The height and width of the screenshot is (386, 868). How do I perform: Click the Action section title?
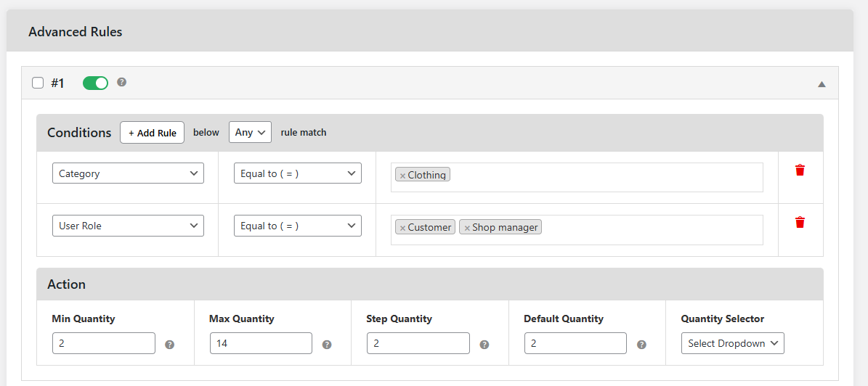pos(66,284)
